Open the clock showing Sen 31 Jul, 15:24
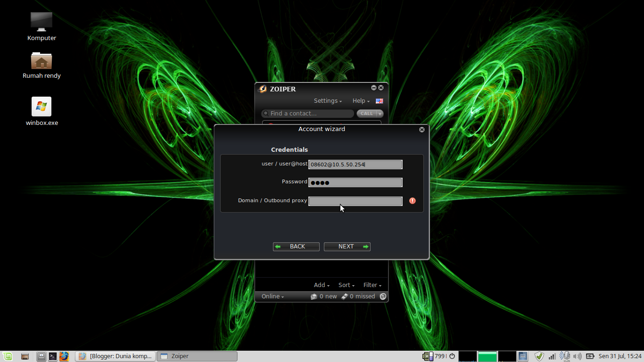The width and height of the screenshot is (644, 362). tap(620, 356)
